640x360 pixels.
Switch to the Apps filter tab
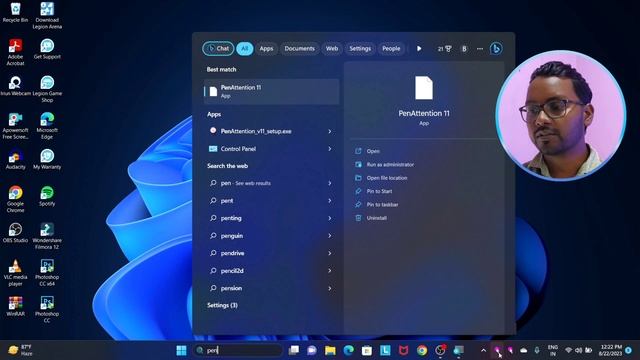[266, 49]
